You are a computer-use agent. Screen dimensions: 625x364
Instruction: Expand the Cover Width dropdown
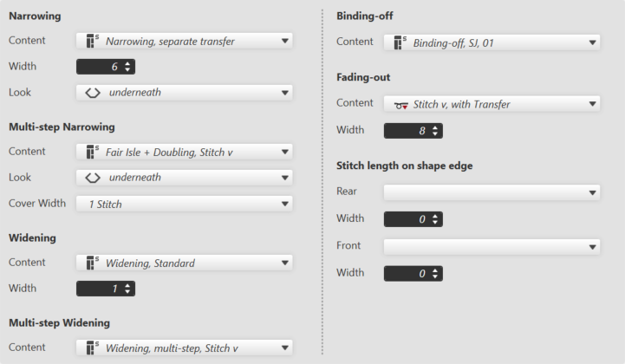click(x=285, y=204)
